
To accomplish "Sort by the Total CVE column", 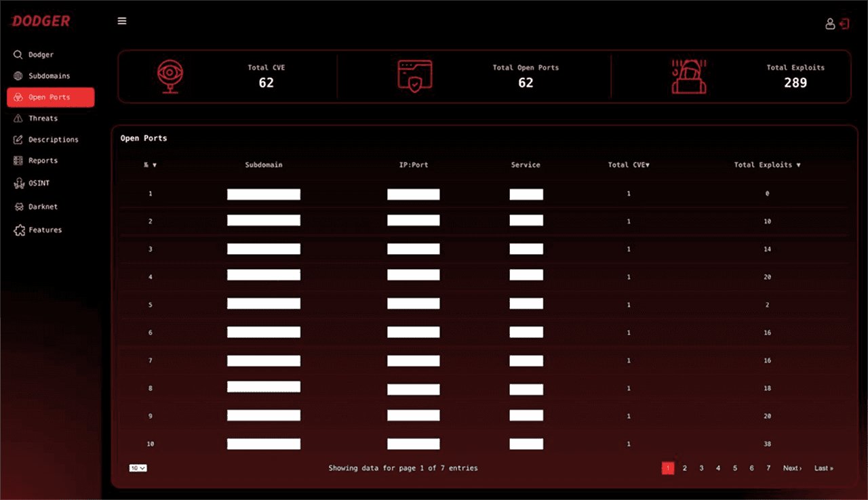I will pos(629,165).
